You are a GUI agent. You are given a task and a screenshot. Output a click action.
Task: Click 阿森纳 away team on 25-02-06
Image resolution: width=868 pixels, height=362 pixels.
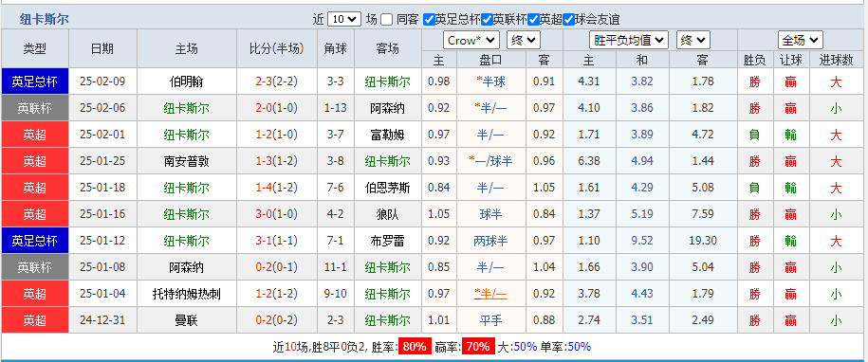point(387,108)
